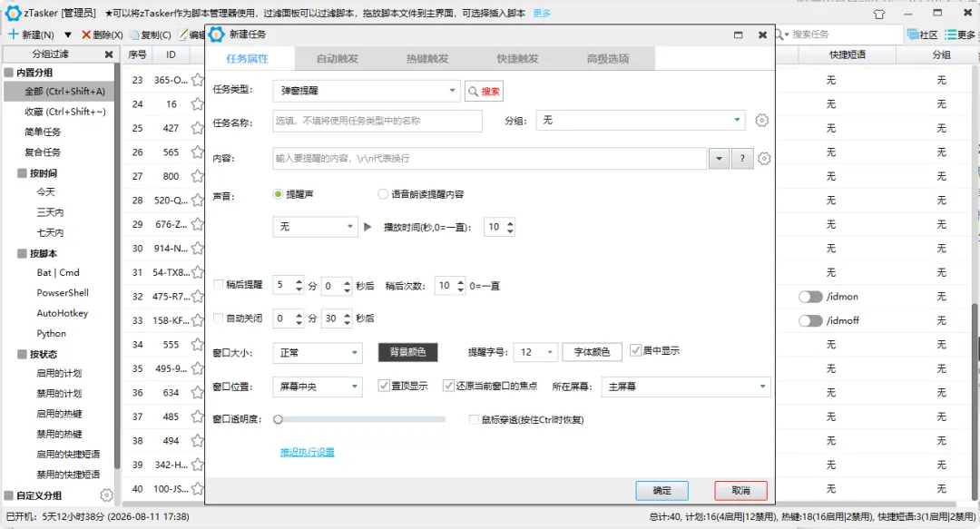The width and height of the screenshot is (980, 529).
Task: Click the 复制(C) copy toolbar button
Action: pos(150,34)
